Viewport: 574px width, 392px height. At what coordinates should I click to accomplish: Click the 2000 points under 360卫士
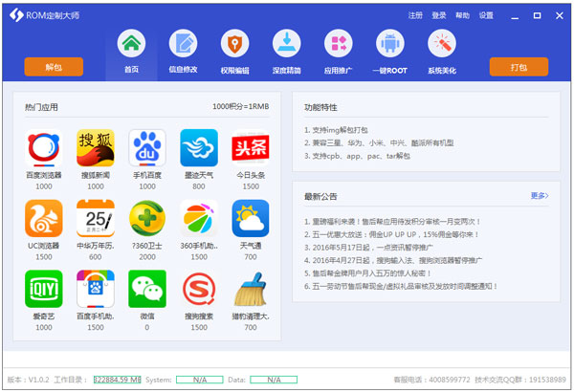pos(147,257)
